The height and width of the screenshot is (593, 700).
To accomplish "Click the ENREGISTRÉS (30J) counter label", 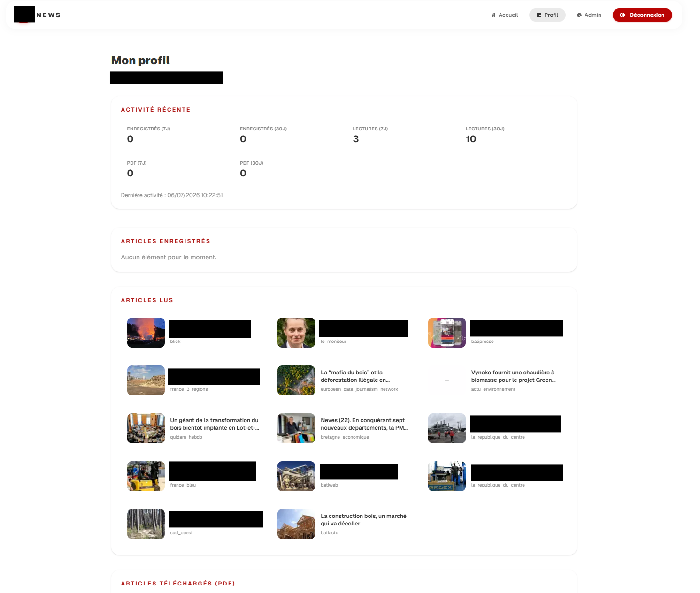I will (x=263, y=129).
